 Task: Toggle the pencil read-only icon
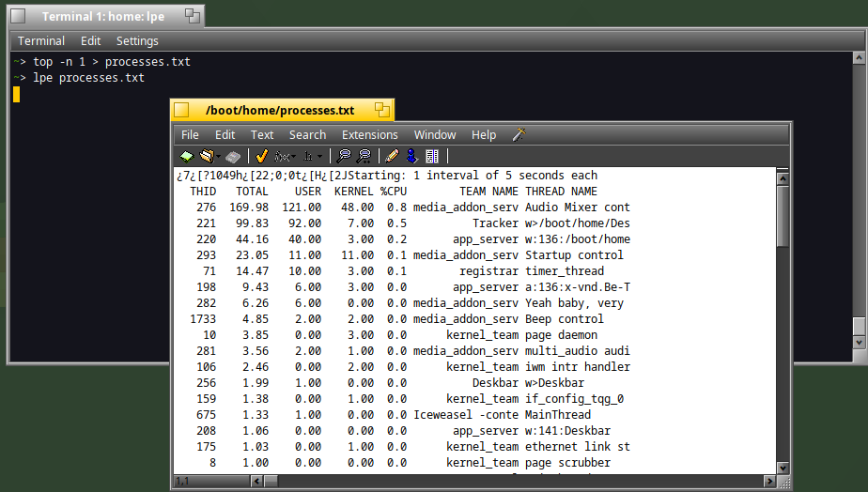click(x=392, y=157)
